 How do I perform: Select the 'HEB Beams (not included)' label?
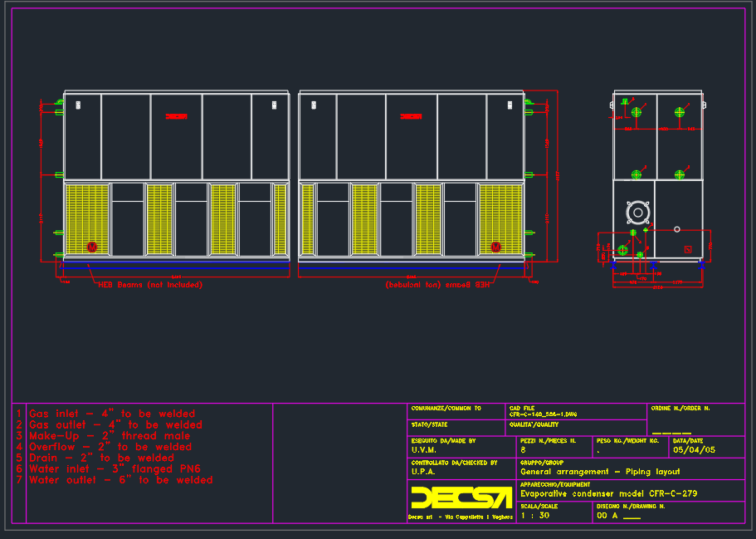click(x=150, y=285)
